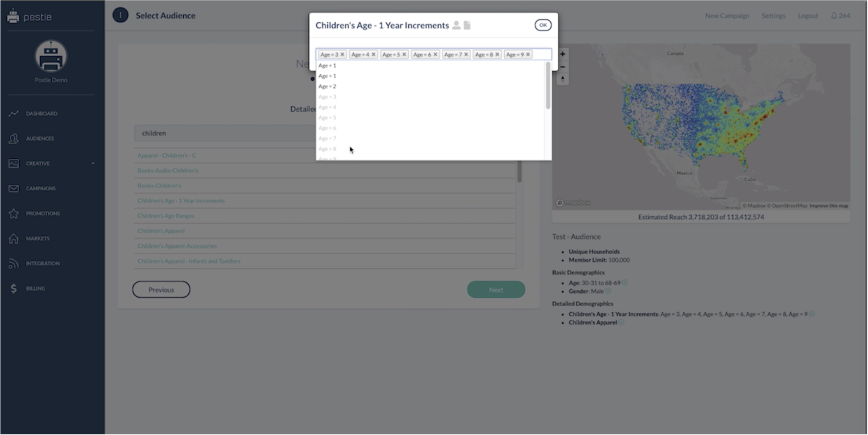Go to Audiences in the sidebar

[x=40, y=139]
